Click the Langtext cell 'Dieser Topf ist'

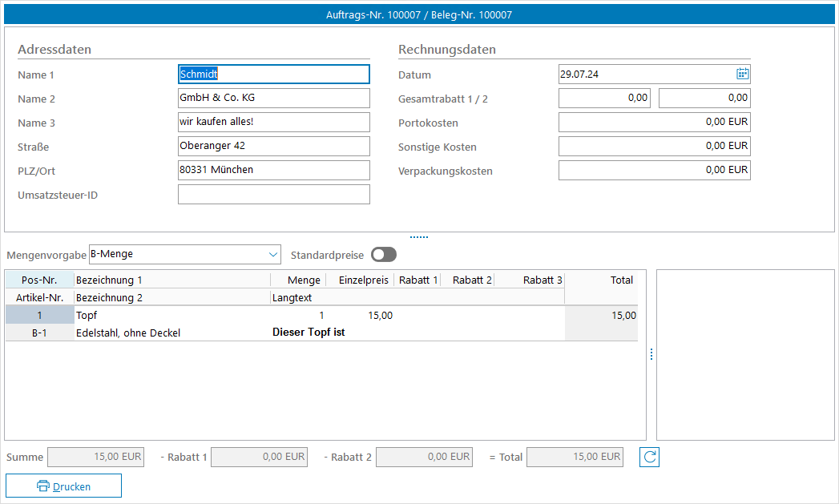tap(309, 333)
